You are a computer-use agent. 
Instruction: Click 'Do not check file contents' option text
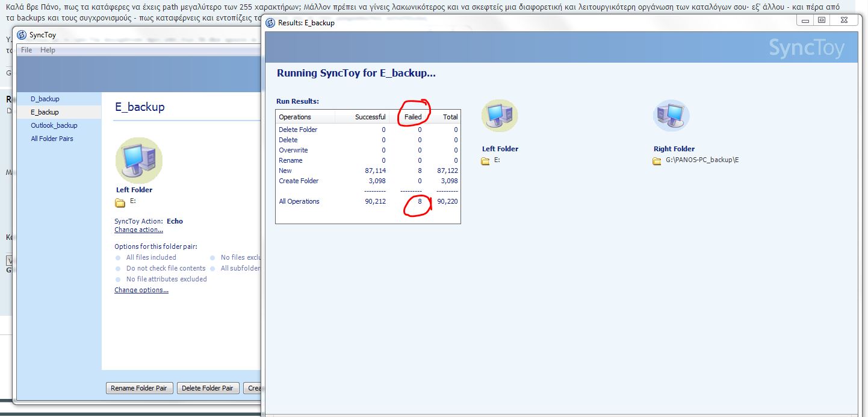click(x=166, y=268)
